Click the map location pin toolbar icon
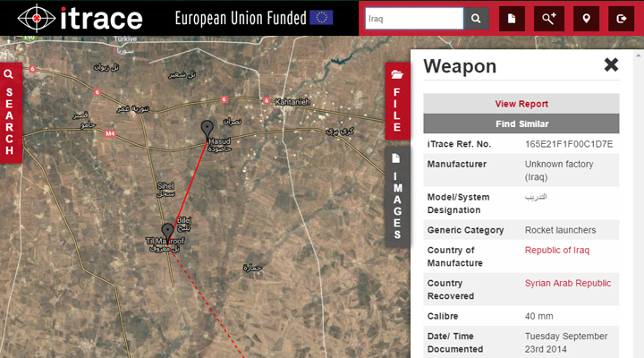The image size is (644, 358). [586, 19]
